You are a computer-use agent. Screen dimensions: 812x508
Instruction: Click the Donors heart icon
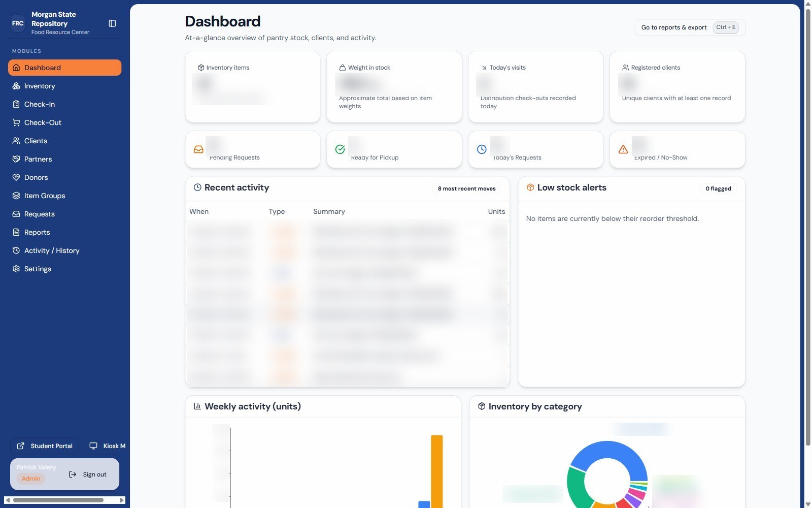[x=16, y=177]
